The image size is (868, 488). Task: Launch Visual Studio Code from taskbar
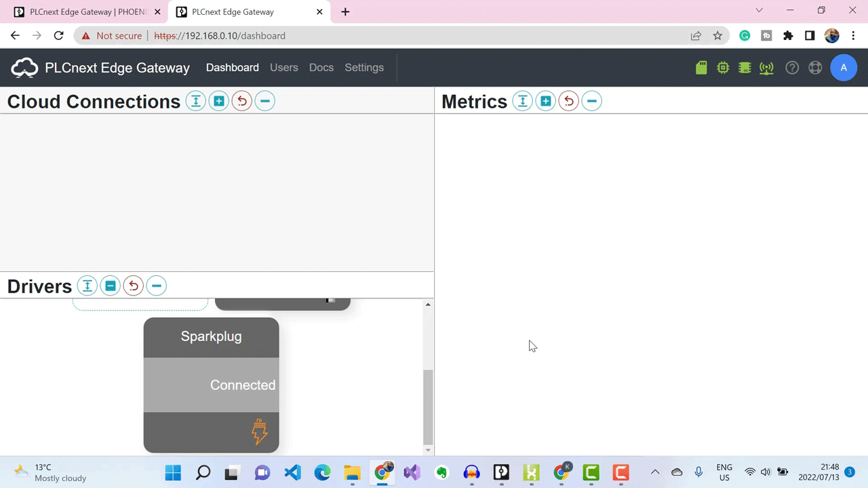click(292, 472)
